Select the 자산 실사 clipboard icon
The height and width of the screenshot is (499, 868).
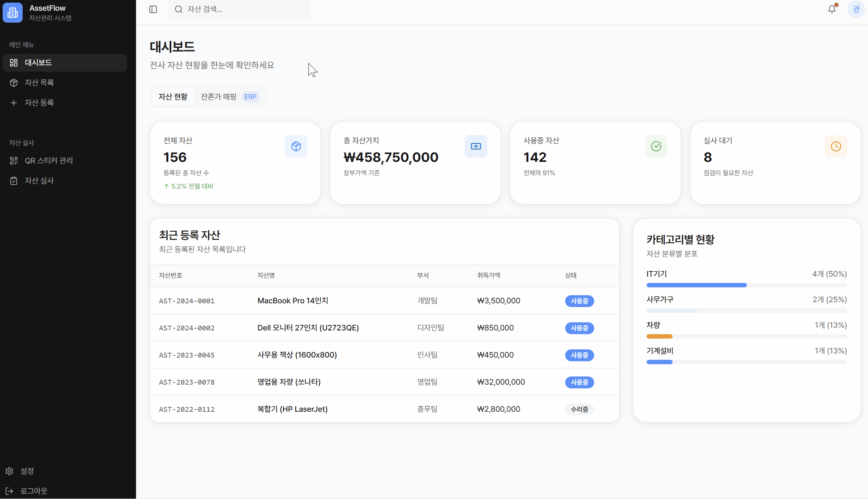tap(14, 181)
